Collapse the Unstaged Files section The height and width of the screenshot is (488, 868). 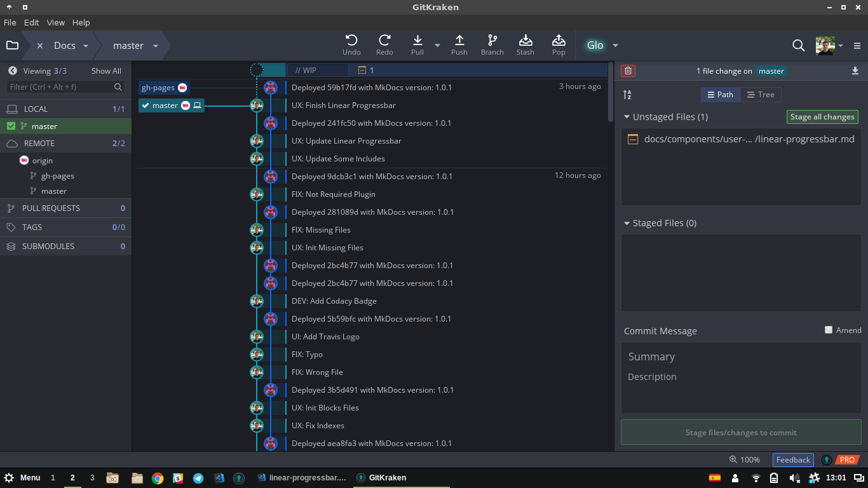coord(627,117)
